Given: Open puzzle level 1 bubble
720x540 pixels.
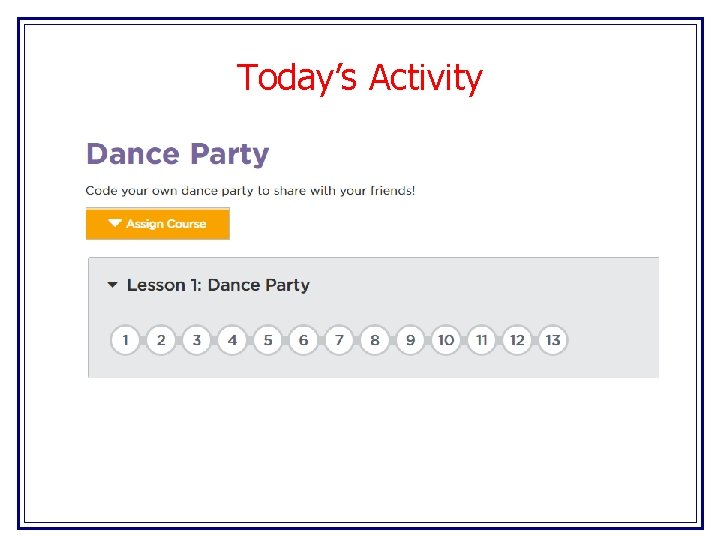Looking at the screenshot, I should coord(125,340).
